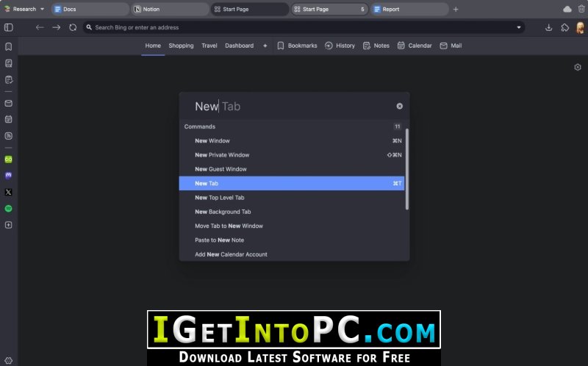Open the Spotify web panel
Image resolution: width=588 pixels, height=366 pixels.
8,209
